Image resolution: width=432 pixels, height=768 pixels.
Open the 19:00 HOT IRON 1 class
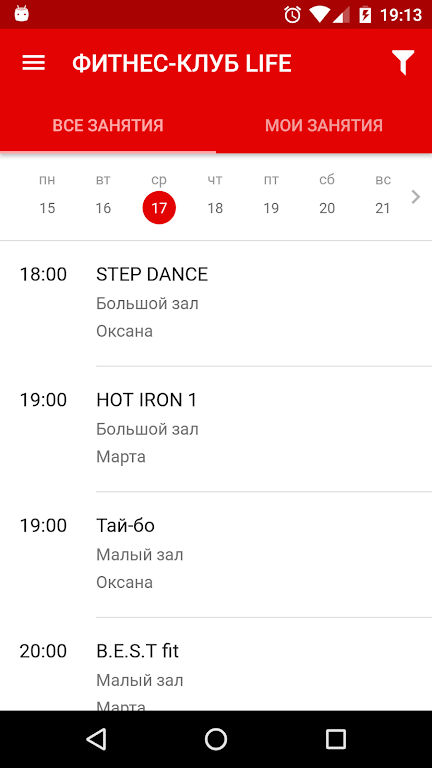216,429
